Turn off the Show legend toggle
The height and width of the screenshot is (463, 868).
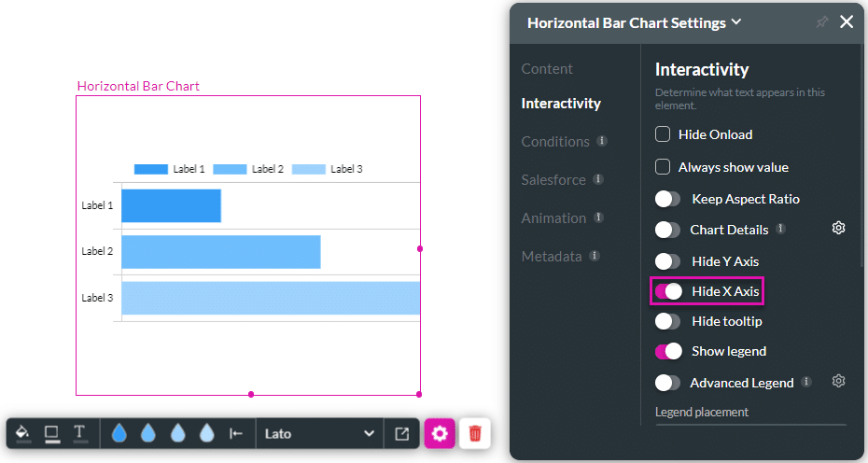(x=668, y=351)
